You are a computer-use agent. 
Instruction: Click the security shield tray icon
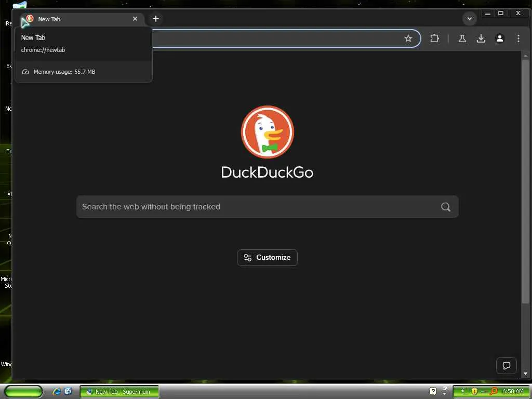click(x=474, y=391)
